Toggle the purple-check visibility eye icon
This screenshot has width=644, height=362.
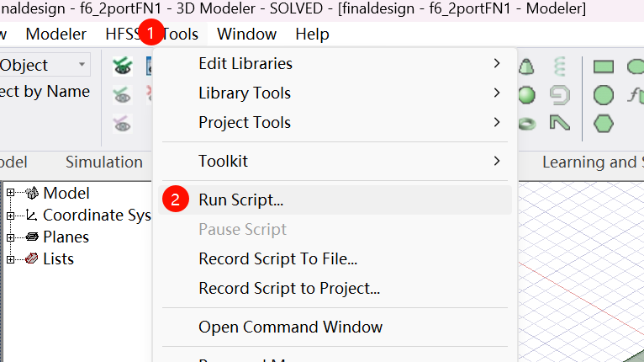[123, 123]
